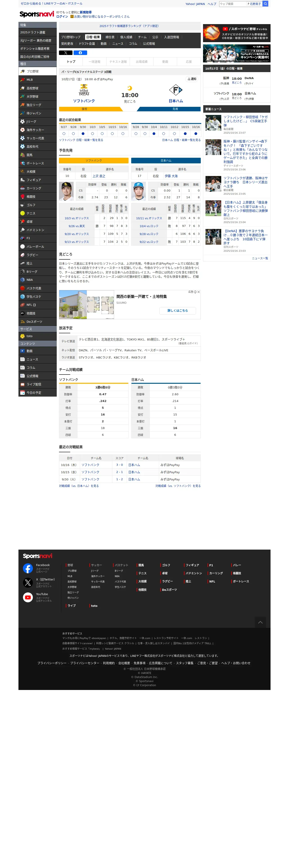Open ライブ配信 in the sidebar
Screen dimensions: 289x868
point(37,384)
